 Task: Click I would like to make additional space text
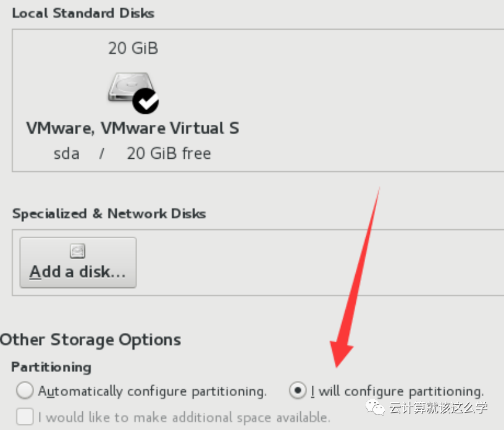point(184,418)
